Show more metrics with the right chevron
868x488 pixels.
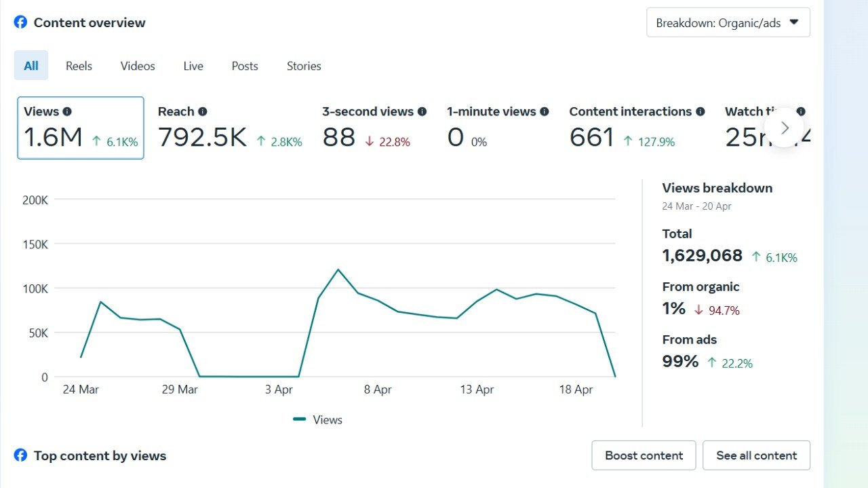pyautogui.click(x=785, y=128)
